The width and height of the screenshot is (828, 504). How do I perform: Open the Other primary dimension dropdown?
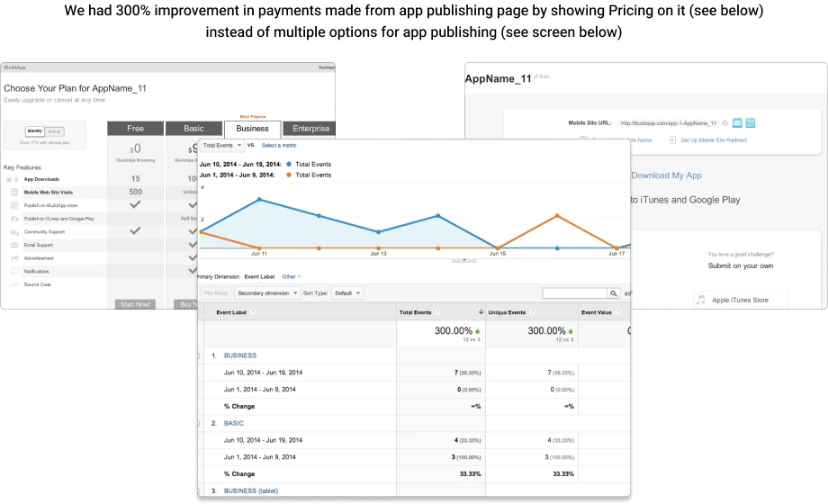pyautogui.click(x=291, y=277)
